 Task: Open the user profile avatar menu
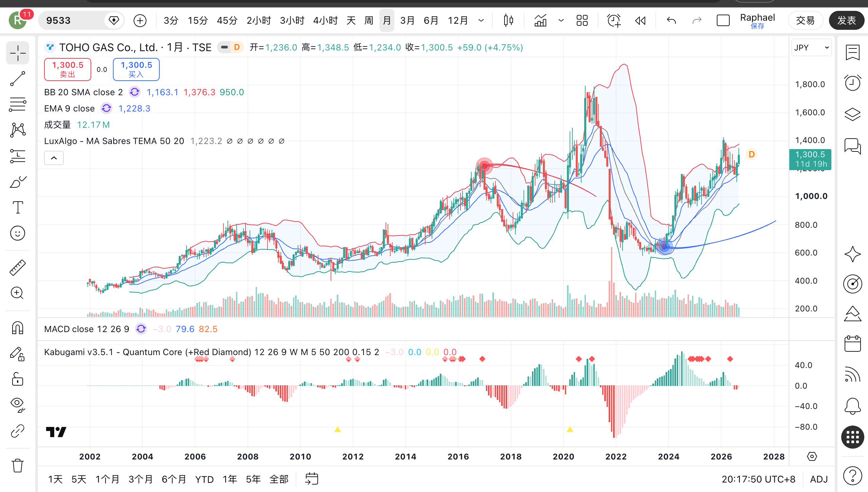[18, 21]
